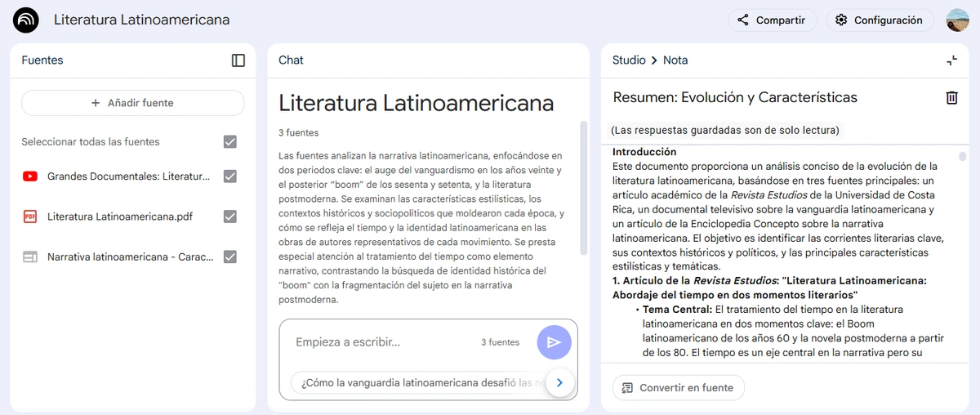Click the Introducción heading in the note
Image resolution: width=980 pixels, height=415 pixels.
click(644, 152)
